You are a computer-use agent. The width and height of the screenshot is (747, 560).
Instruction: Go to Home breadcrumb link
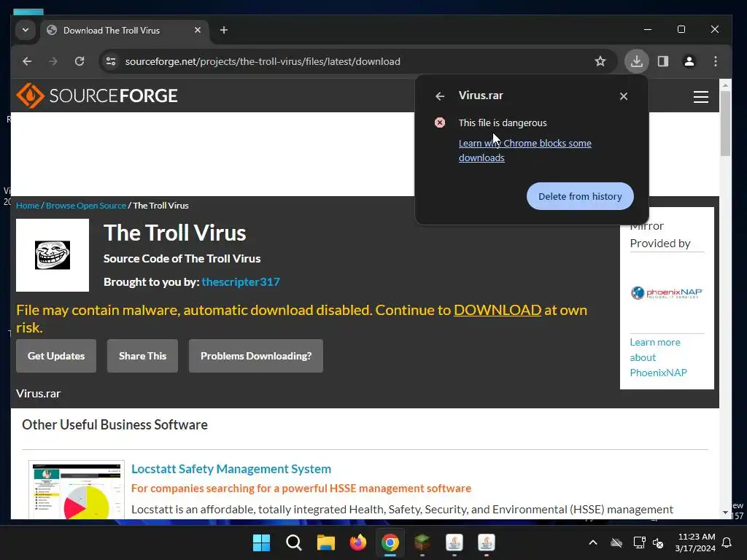click(x=27, y=206)
